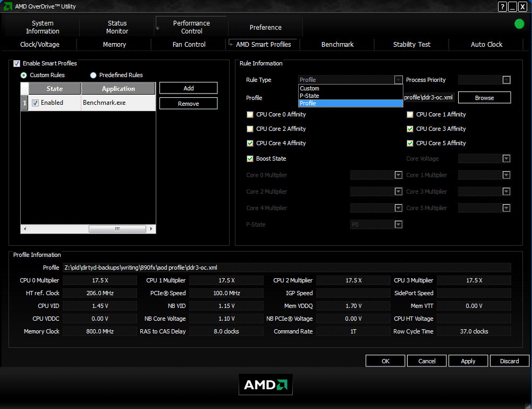Toggle the Boost State checkbox
Screen dimensions: 532x409
(x=250, y=158)
